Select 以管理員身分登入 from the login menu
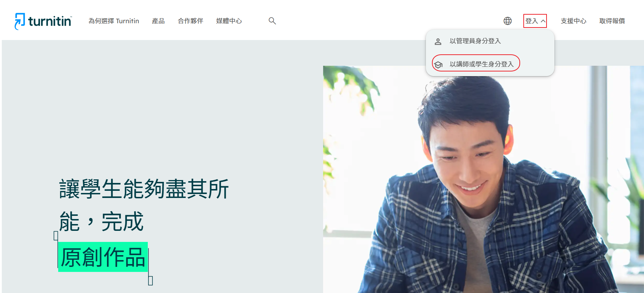The image size is (644, 293). click(x=475, y=41)
